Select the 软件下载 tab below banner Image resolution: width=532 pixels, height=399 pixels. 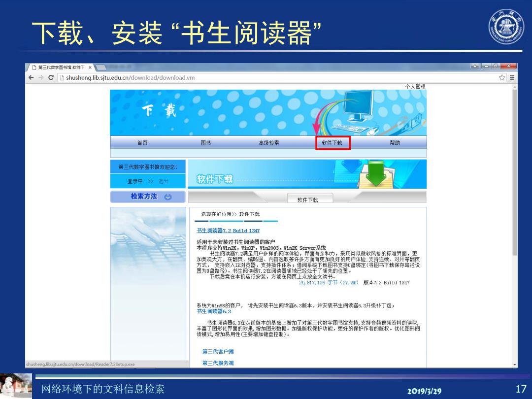click(310, 199)
